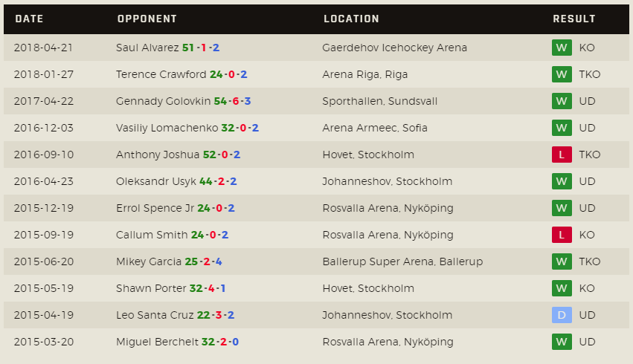Click the Ballerup Super Arena location

coord(402,261)
